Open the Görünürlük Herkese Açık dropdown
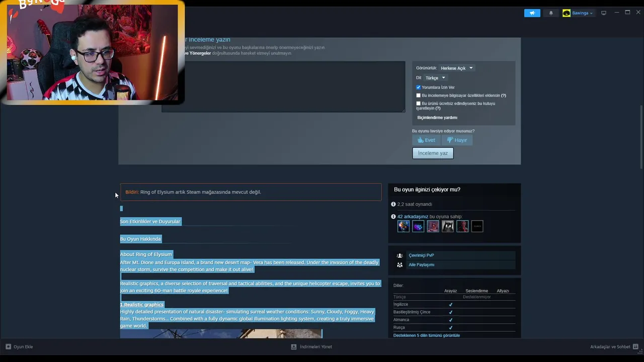Image resolution: width=644 pixels, height=362 pixels. click(457, 68)
